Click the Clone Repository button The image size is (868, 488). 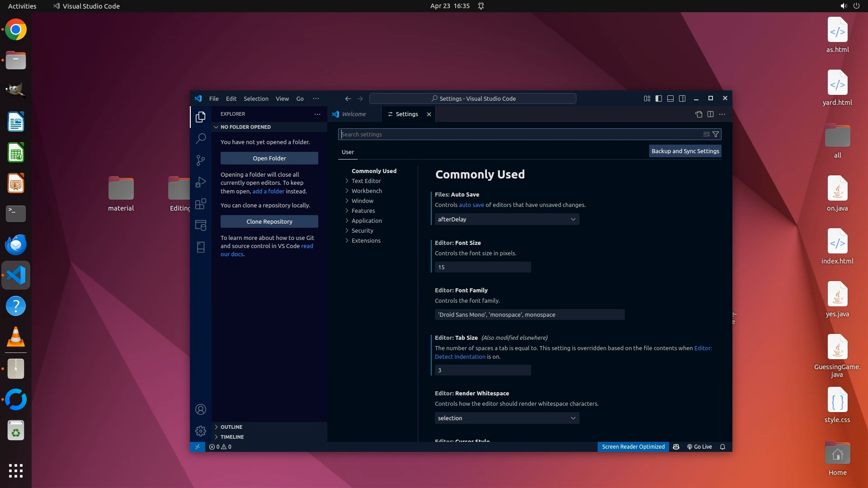pos(269,221)
